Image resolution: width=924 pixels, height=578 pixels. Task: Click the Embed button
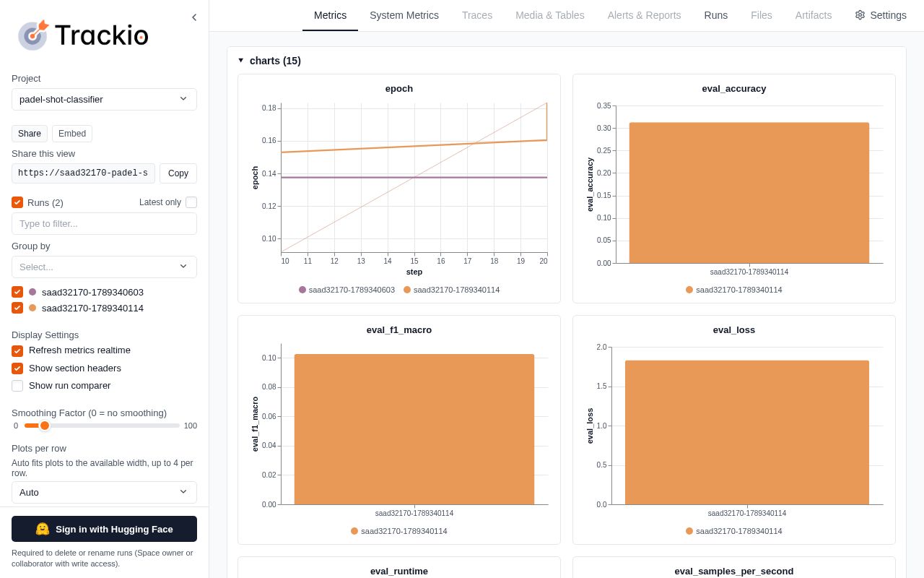click(72, 134)
